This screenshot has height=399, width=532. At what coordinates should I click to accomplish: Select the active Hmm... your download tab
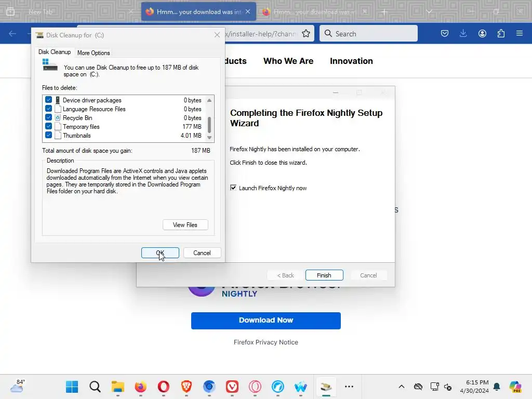pos(198,12)
